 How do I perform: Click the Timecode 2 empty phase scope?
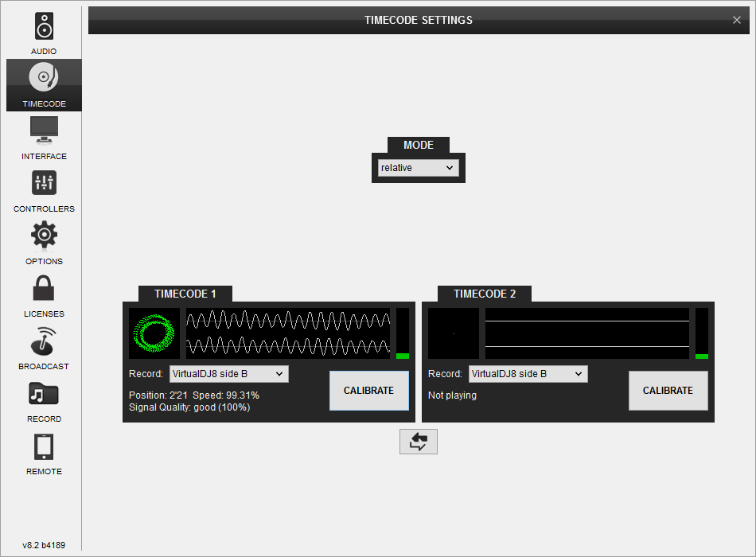tap(454, 333)
